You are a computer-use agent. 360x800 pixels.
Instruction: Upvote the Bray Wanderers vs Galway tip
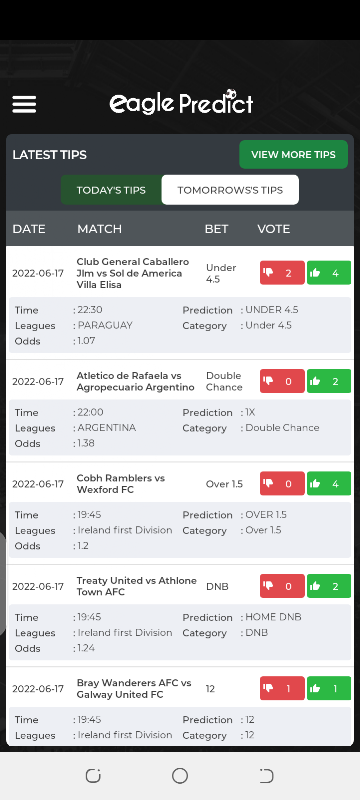(329, 688)
